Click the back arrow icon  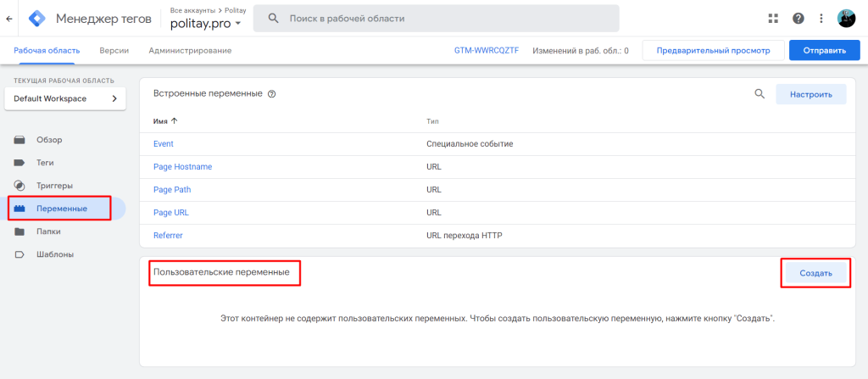[x=8, y=19]
